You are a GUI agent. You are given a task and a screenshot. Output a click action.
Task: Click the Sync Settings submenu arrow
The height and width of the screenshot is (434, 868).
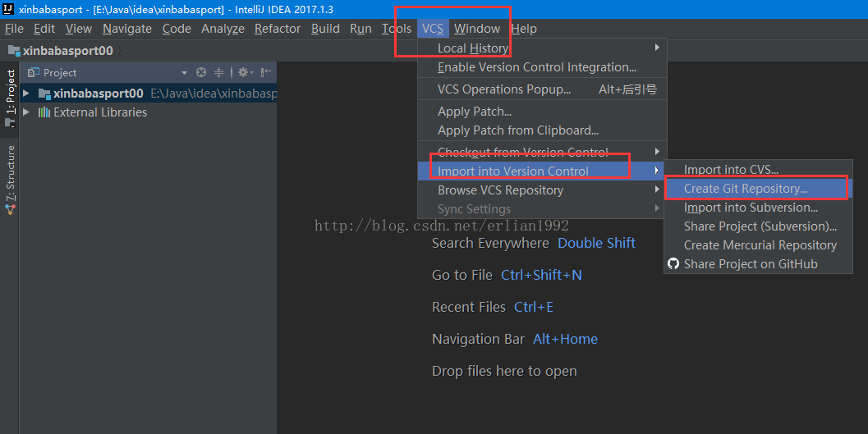click(657, 208)
